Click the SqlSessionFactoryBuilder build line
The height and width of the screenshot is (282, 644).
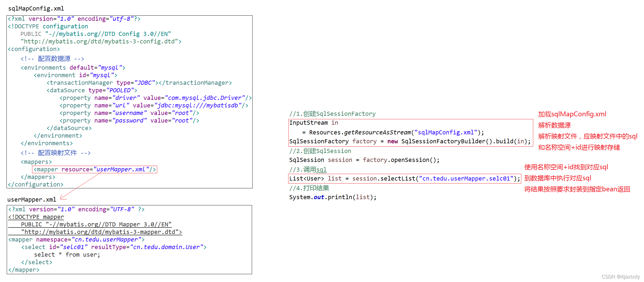pyautogui.click(x=410, y=141)
